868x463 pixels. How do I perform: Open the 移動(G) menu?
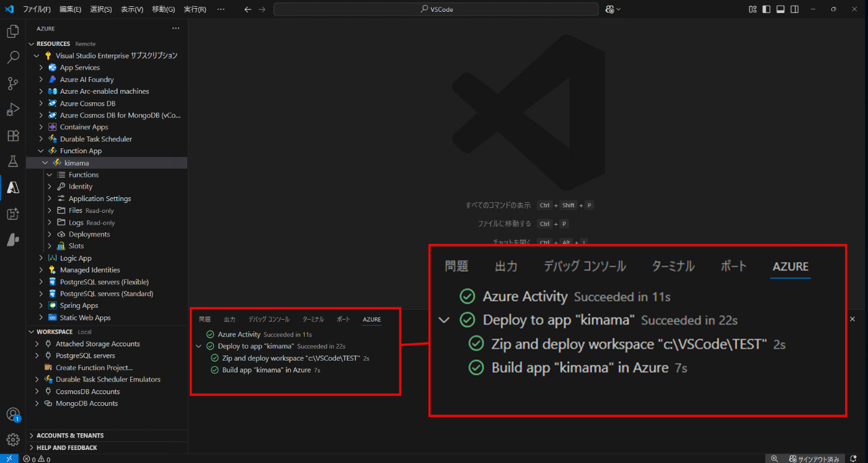tap(163, 9)
